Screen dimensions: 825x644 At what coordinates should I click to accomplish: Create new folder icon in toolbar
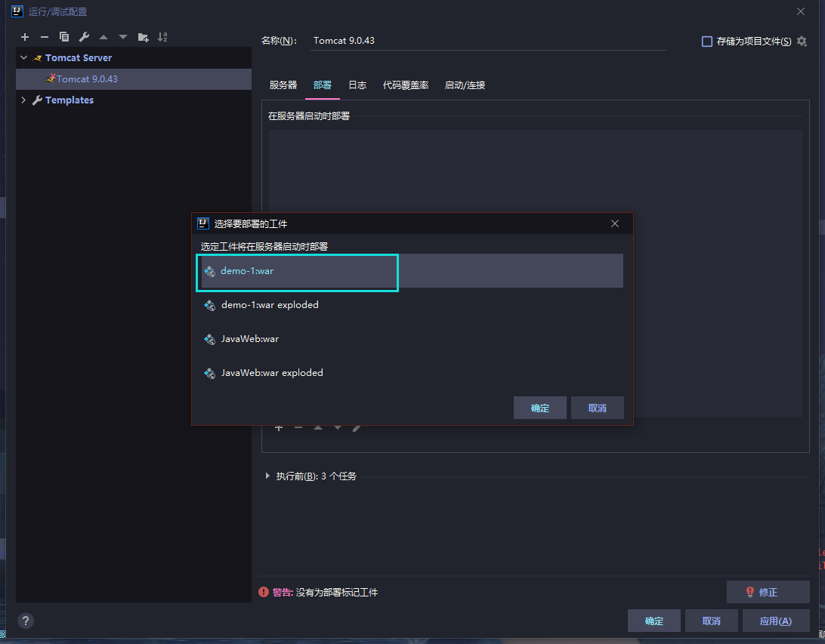tap(143, 37)
